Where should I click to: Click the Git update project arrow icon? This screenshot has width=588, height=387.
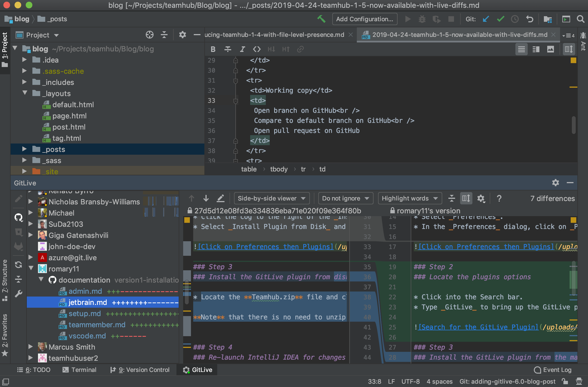point(486,19)
